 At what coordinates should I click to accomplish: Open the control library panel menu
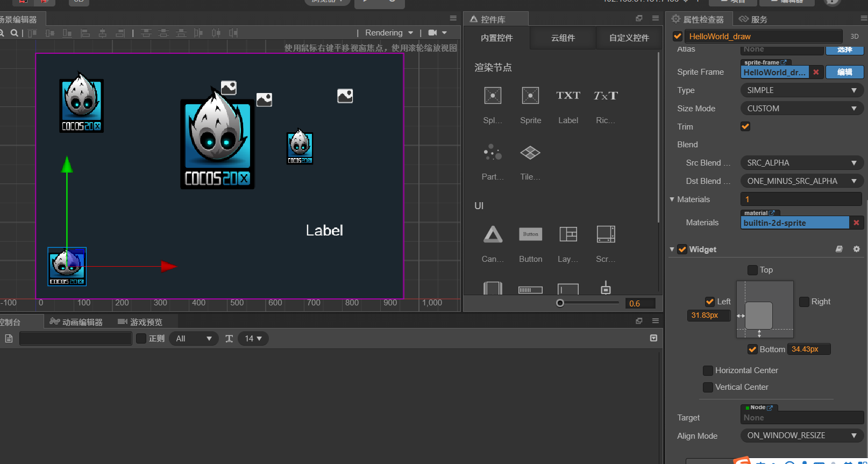click(x=656, y=18)
